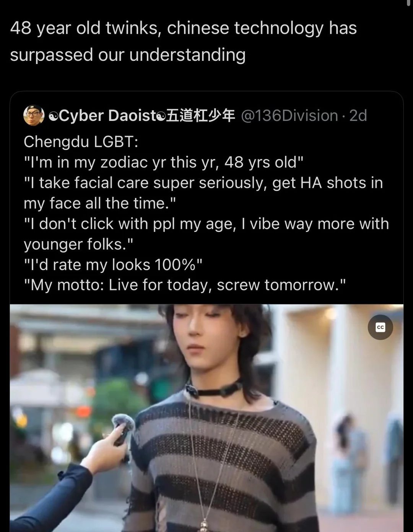Click the 'get HA shots in my face' line
Screen dimensions: 413x532
203,193
